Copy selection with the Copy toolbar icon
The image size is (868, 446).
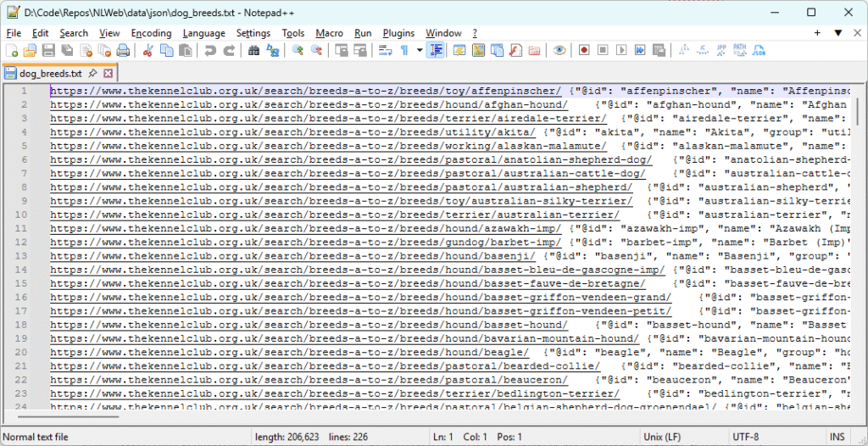[166, 51]
